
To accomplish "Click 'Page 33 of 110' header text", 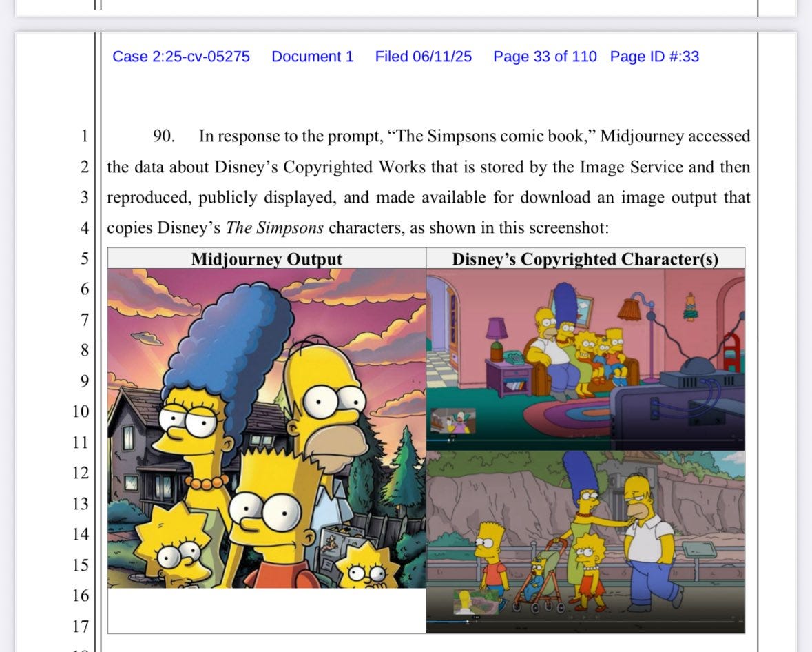I will (545, 57).
